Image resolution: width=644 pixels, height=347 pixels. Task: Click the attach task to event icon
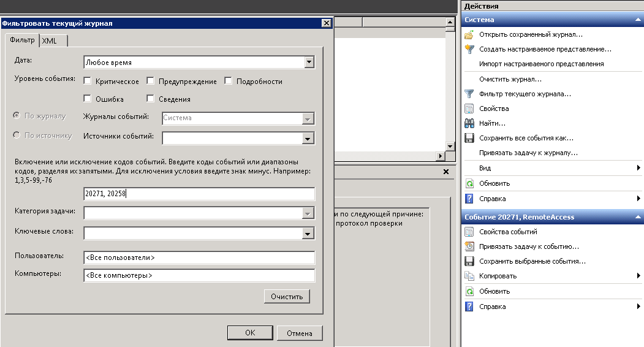coord(469,246)
